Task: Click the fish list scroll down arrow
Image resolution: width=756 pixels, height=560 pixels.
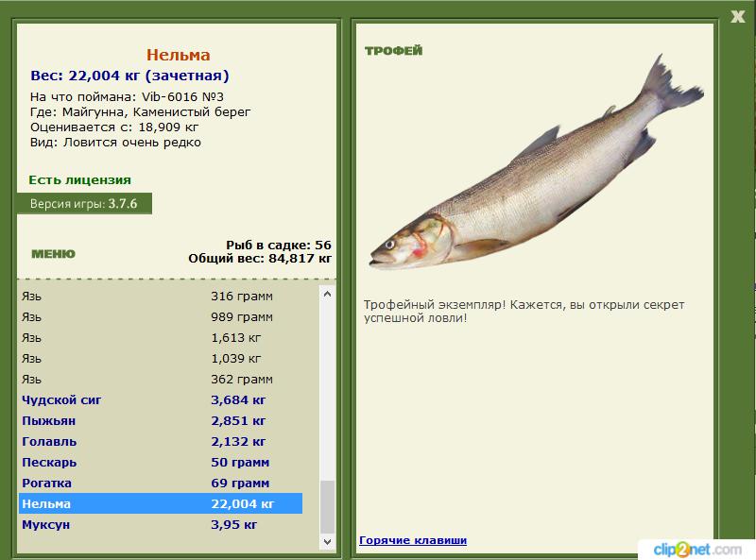Action: click(327, 542)
